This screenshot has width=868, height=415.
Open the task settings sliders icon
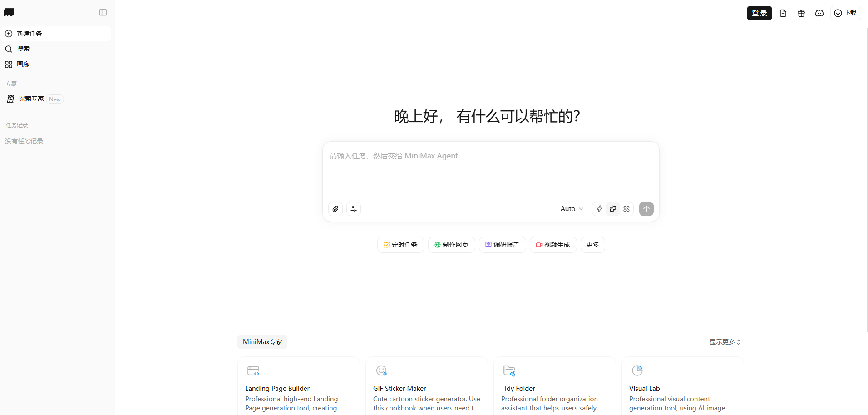[x=354, y=209]
